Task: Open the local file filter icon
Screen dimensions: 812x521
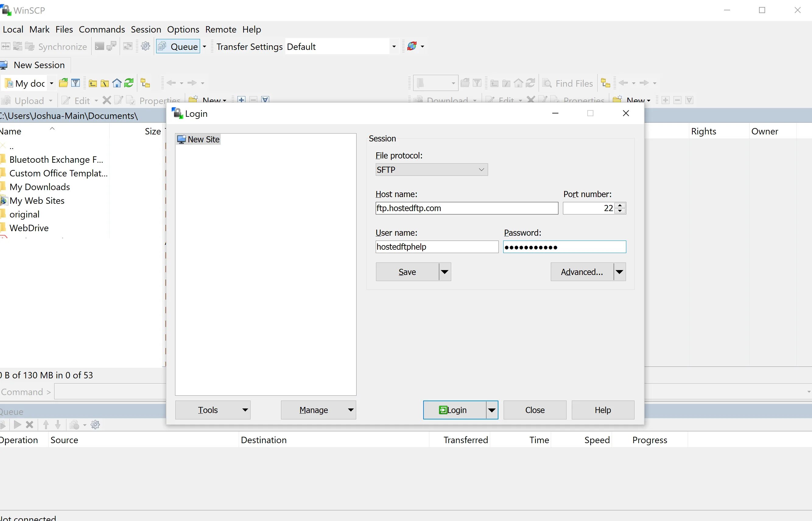Action: coord(76,83)
